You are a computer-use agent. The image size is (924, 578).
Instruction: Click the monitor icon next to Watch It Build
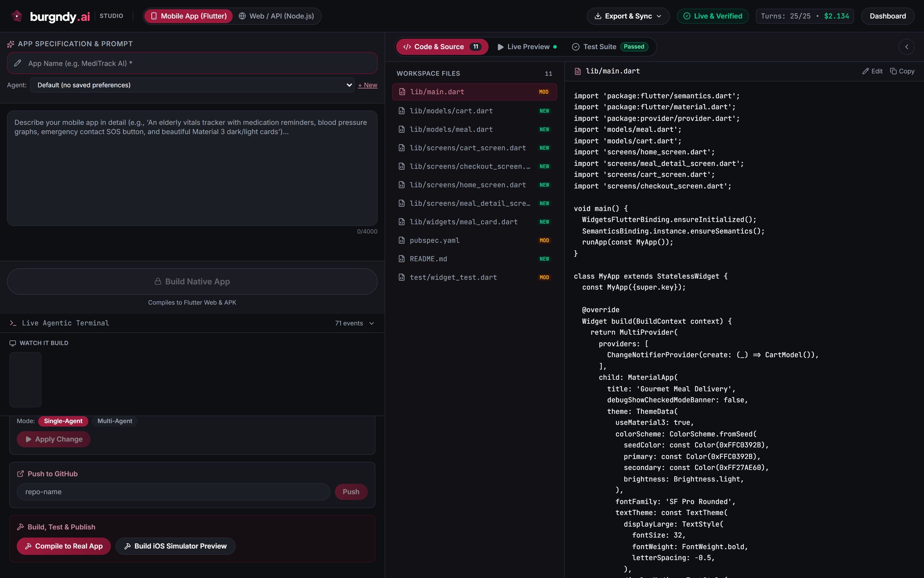pos(13,343)
